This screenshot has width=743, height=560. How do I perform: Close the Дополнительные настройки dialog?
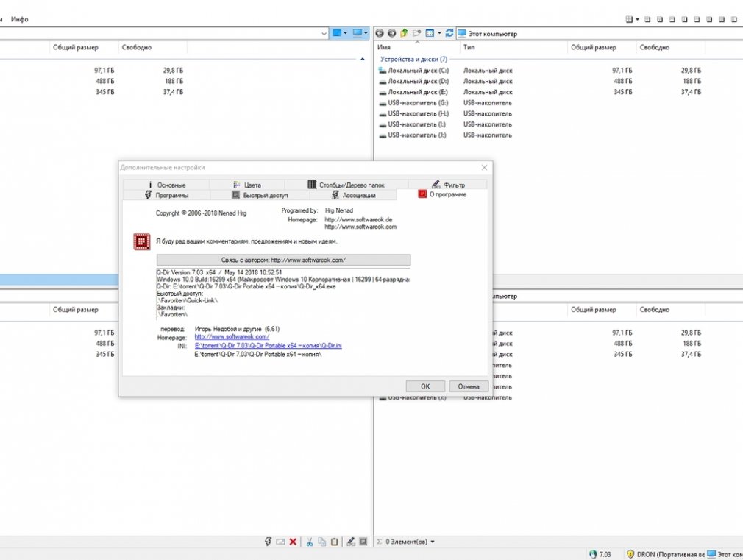(484, 167)
